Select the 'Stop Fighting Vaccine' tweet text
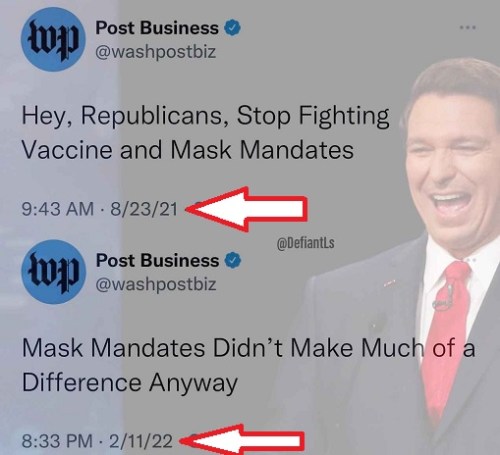Image resolution: width=500 pixels, height=455 pixels. click(x=205, y=133)
